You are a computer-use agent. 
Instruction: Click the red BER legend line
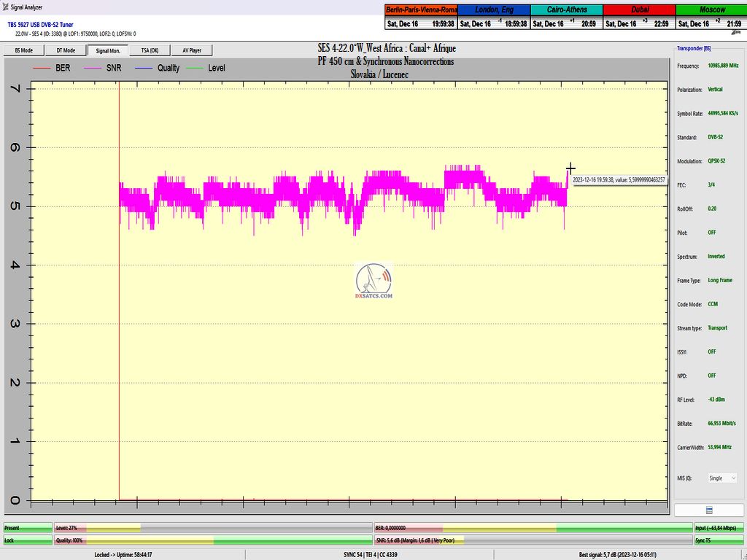coord(42,69)
